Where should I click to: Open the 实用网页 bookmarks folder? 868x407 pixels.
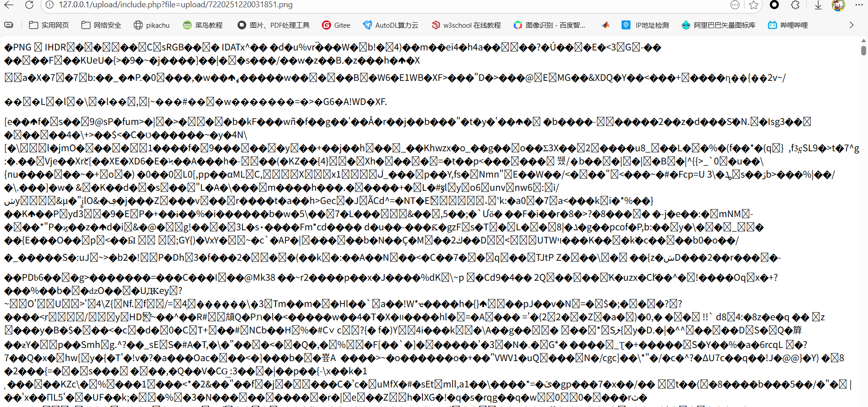(x=49, y=25)
